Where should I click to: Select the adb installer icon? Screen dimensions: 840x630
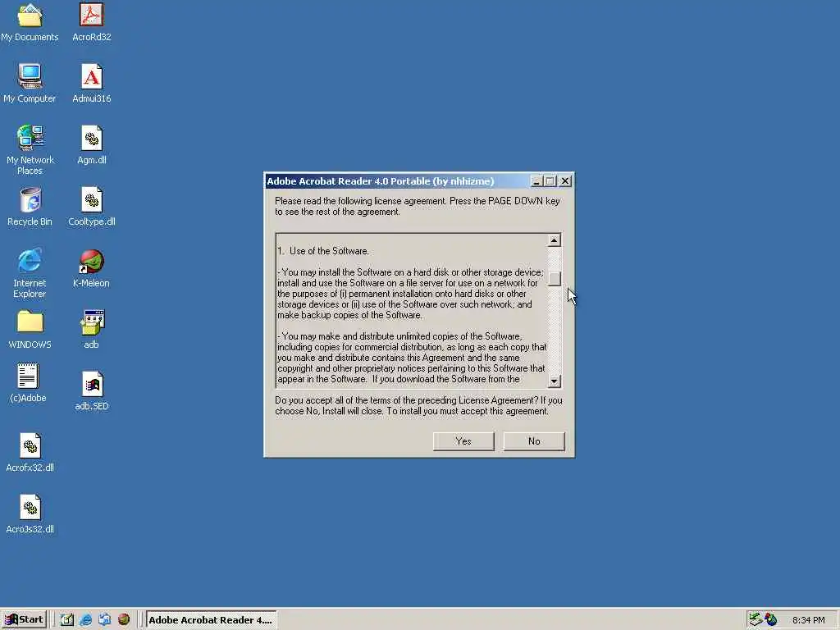92,330
